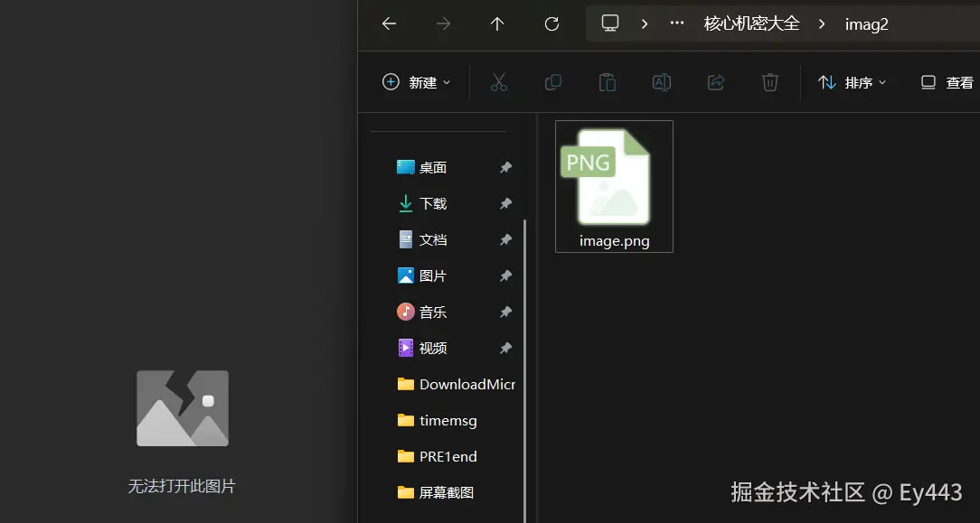Click the Copy icon in toolbar
This screenshot has width=980, height=523.
(x=553, y=82)
